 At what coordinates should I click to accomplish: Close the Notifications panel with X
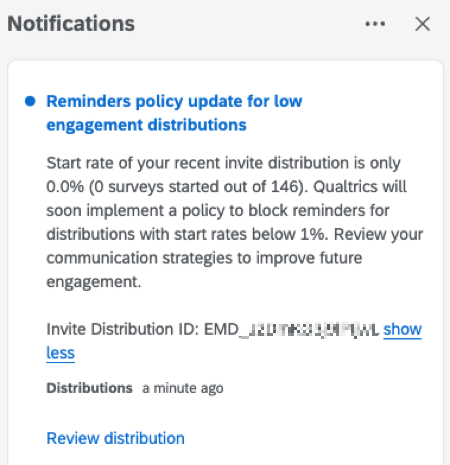coord(422,24)
